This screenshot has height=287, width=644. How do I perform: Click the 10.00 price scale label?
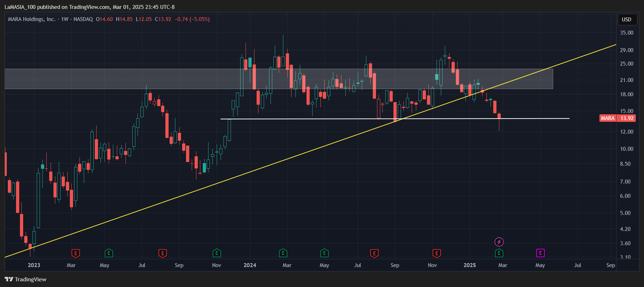tap(627, 149)
